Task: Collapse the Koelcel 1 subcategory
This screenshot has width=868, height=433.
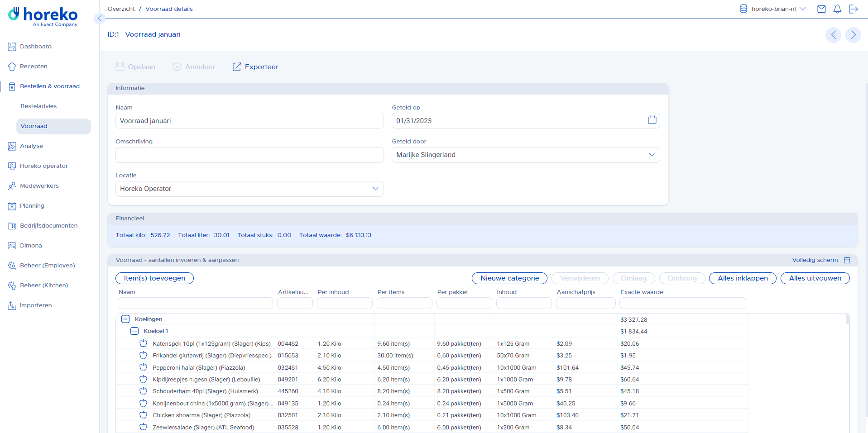Action: [134, 331]
